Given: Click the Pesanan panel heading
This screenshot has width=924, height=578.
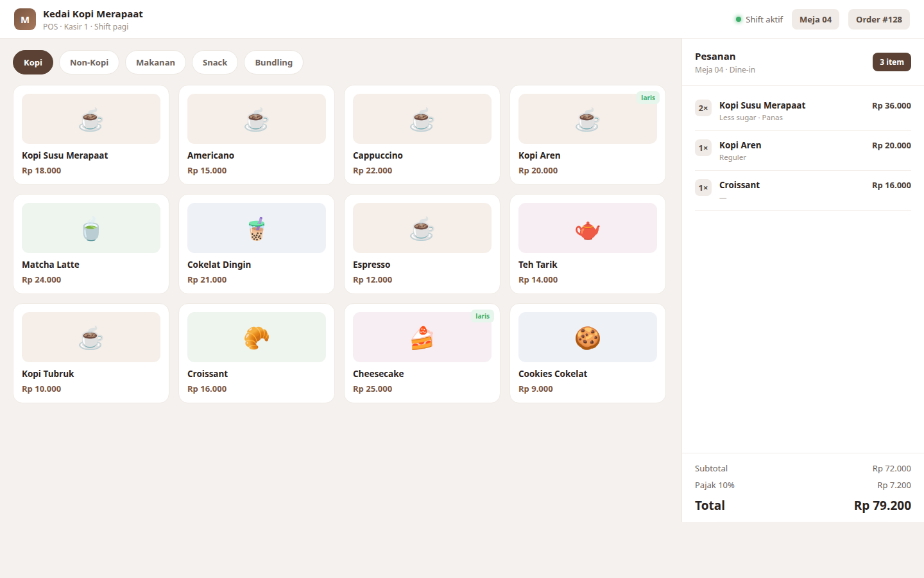Looking at the screenshot, I should click(x=715, y=57).
